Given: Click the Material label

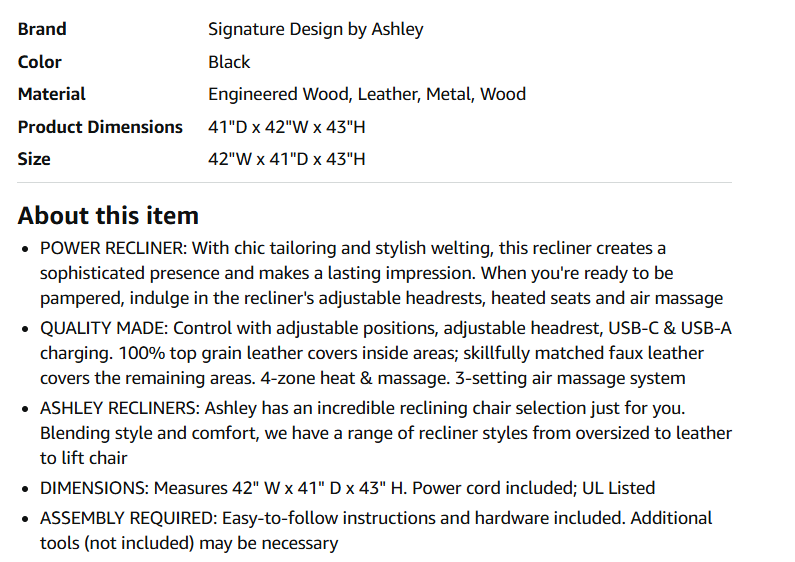Looking at the screenshot, I should click(x=51, y=94).
